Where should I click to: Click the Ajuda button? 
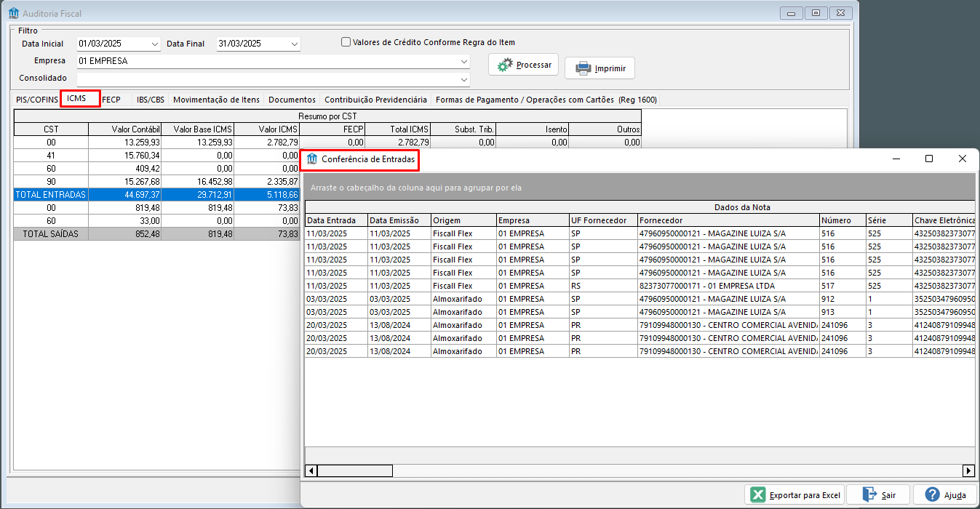[945, 495]
